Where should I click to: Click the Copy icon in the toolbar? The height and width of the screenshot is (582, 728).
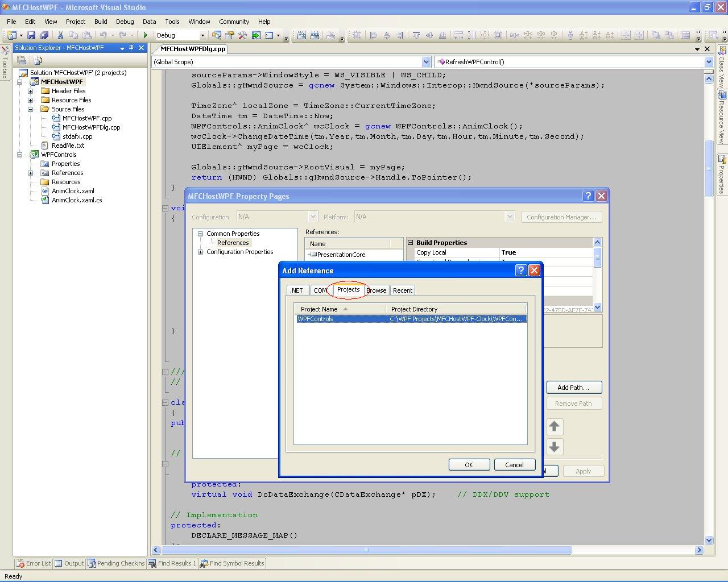pyautogui.click(x=73, y=35)
